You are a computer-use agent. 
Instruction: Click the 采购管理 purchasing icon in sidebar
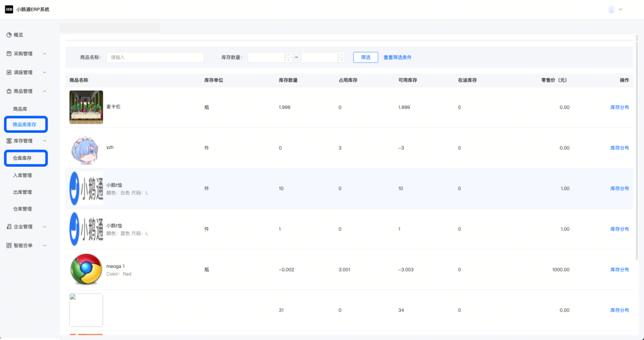click(x=9, y=54)
